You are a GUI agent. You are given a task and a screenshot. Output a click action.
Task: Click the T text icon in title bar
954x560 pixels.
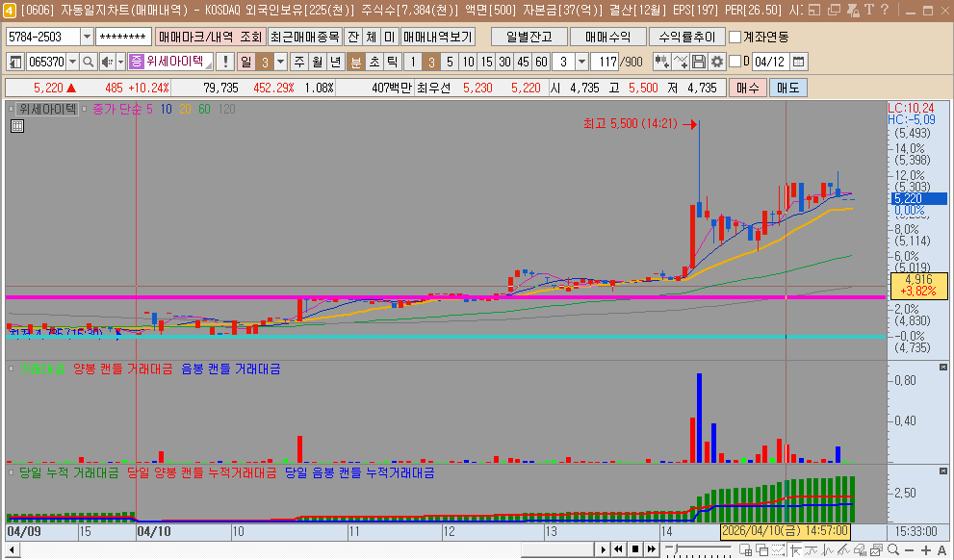tap(869, 10)
